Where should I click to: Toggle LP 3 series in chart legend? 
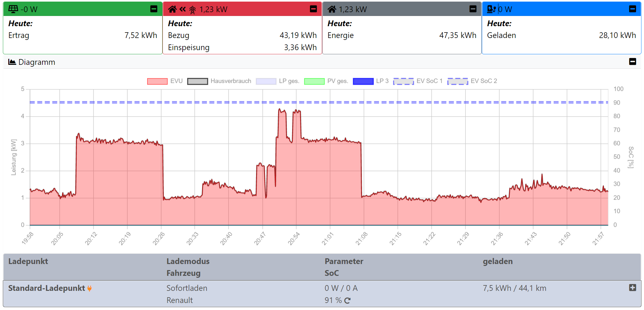tap(371, 81)
